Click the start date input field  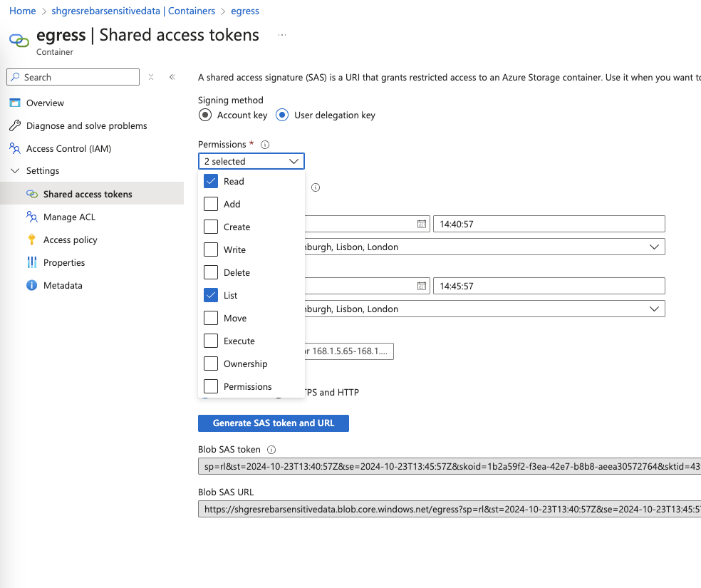coord(367,224)
